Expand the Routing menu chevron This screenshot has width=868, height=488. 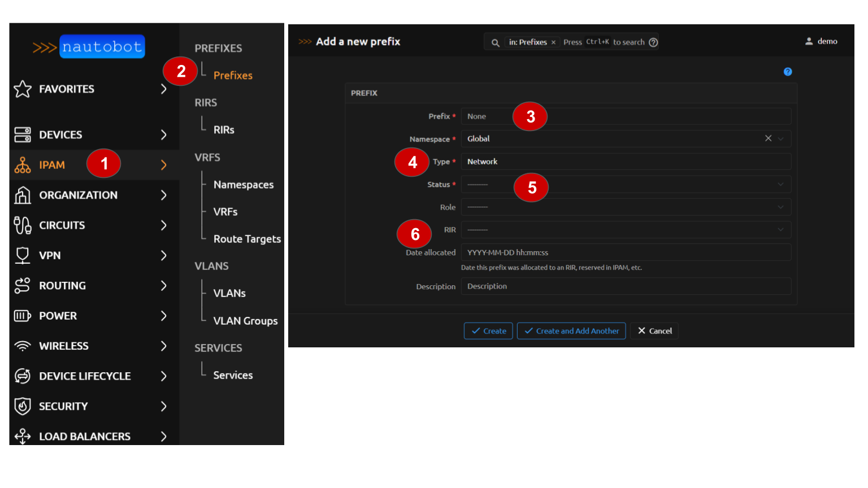(164, 286)
